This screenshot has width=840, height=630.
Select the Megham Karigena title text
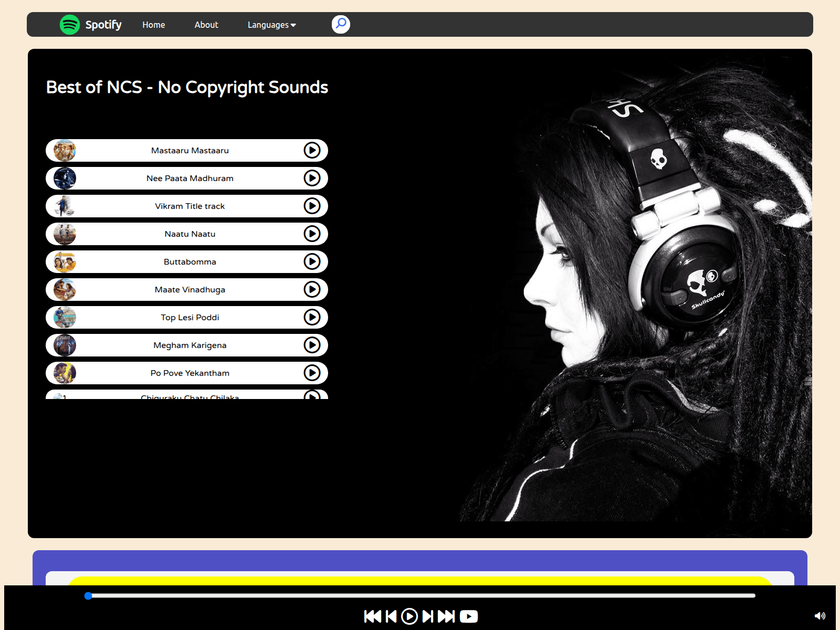pyautogui.click(x=190, y=345)
